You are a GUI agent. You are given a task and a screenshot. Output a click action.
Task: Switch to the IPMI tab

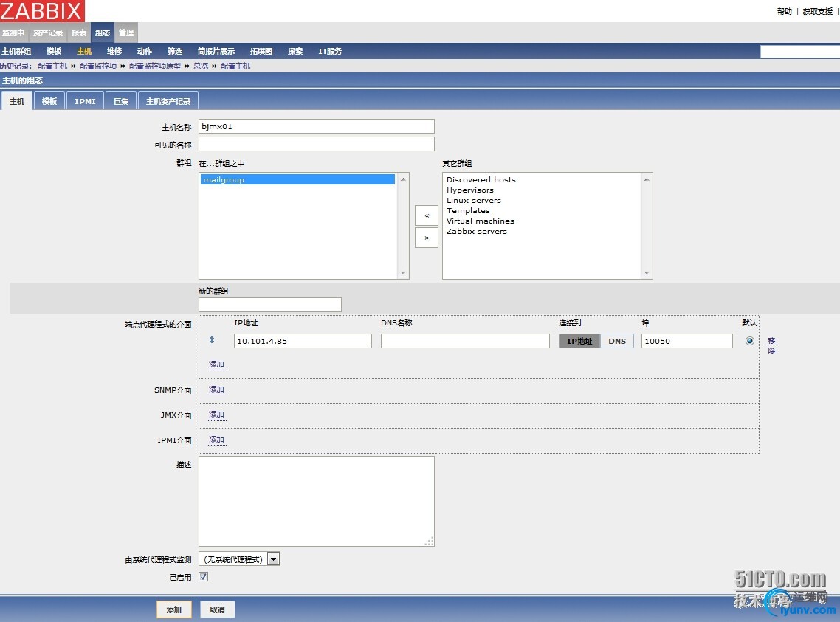85,101
